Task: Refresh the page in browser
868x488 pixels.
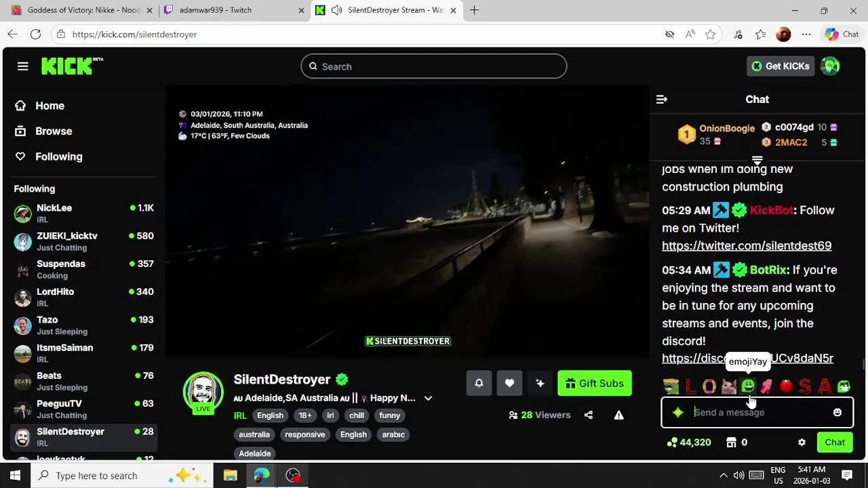Action: pyautogui.click(x=35, y=34)
